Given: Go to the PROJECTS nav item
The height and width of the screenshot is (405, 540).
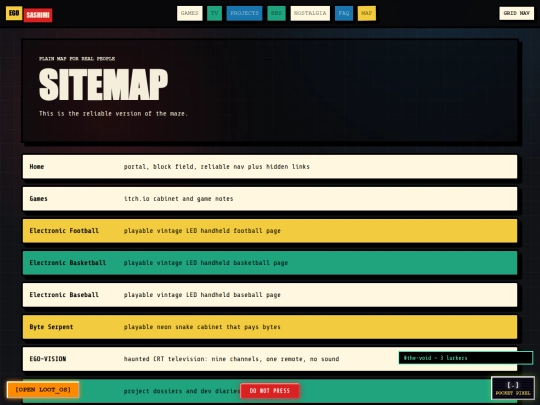Looking at the screenshot, I should pyautogui.click(x=245, y=13).
